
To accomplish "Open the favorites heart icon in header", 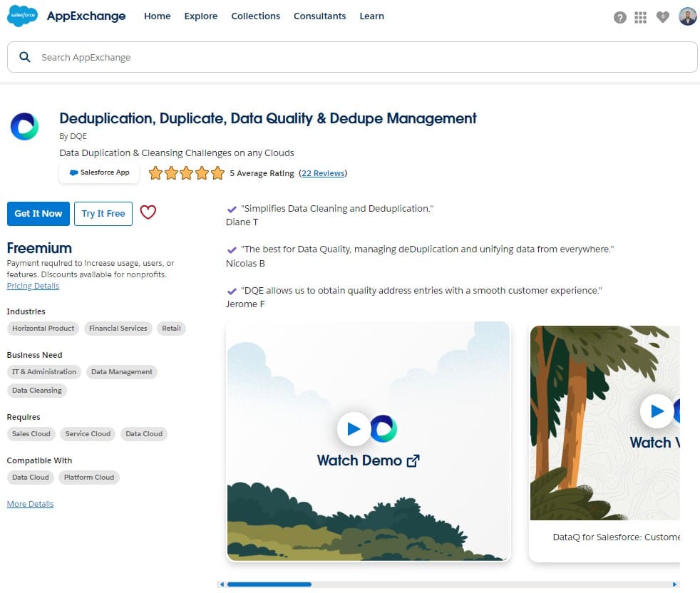I will tap(662, 17).
